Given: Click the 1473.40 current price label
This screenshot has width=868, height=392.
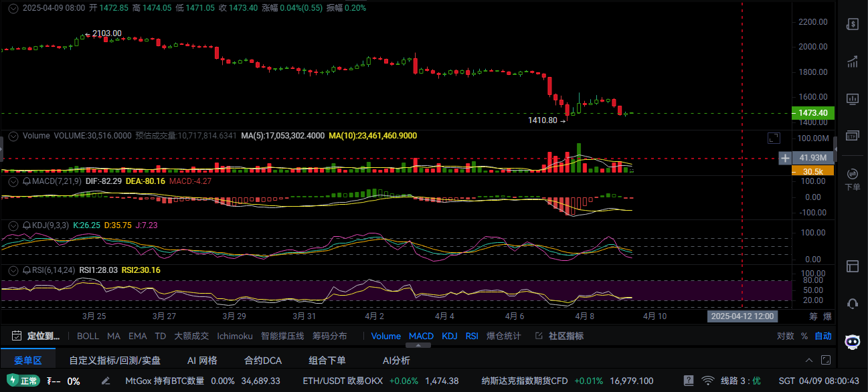Looking at the screenshot, I should (812, 113).
